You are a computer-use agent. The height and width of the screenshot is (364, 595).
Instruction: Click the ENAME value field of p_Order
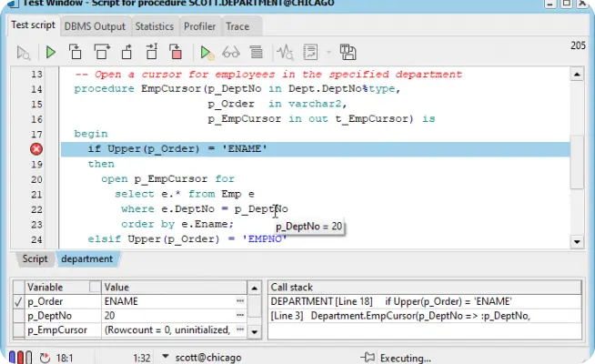click(164, 300)
